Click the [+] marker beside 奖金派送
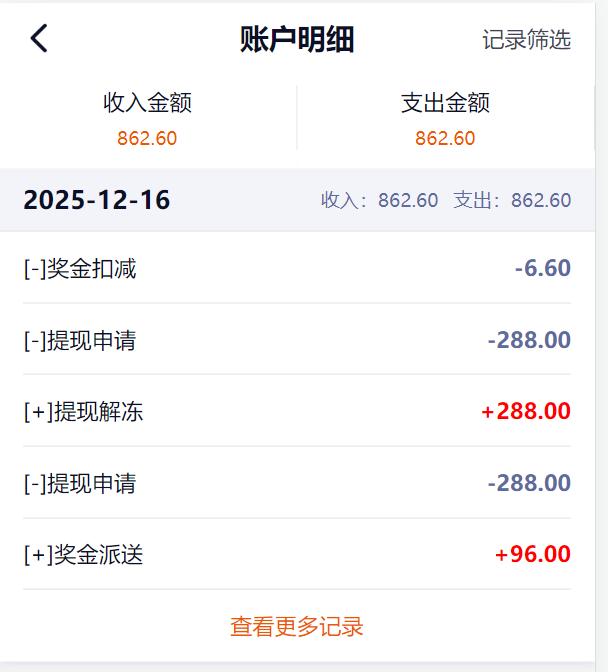 [37, 554]
